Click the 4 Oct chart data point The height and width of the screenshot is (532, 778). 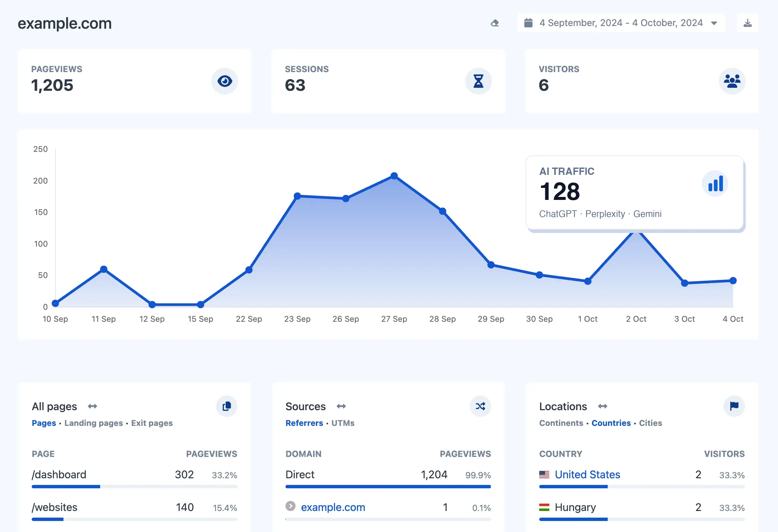coord(733,281)
